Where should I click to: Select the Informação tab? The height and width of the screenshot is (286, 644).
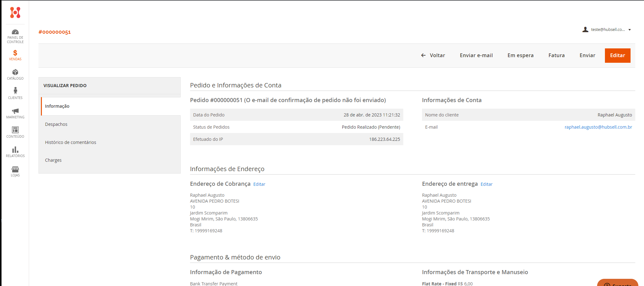57,106
